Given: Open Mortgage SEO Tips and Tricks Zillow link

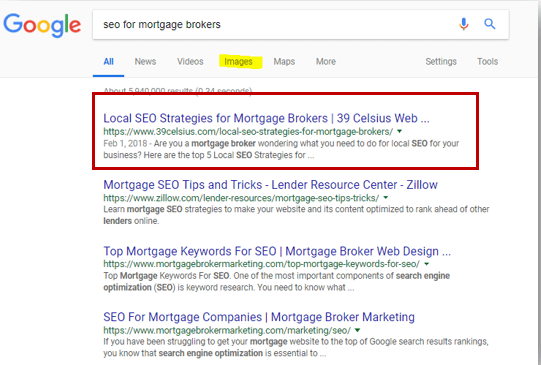Looking at the screenshot, I should (x=270, y=185).
